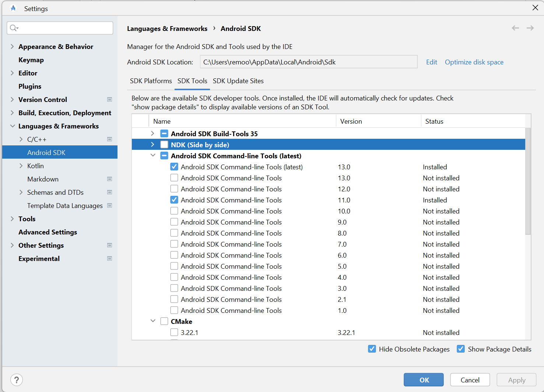
Task: Expand the Tools settings node
Action: click(x=12, y=219)
